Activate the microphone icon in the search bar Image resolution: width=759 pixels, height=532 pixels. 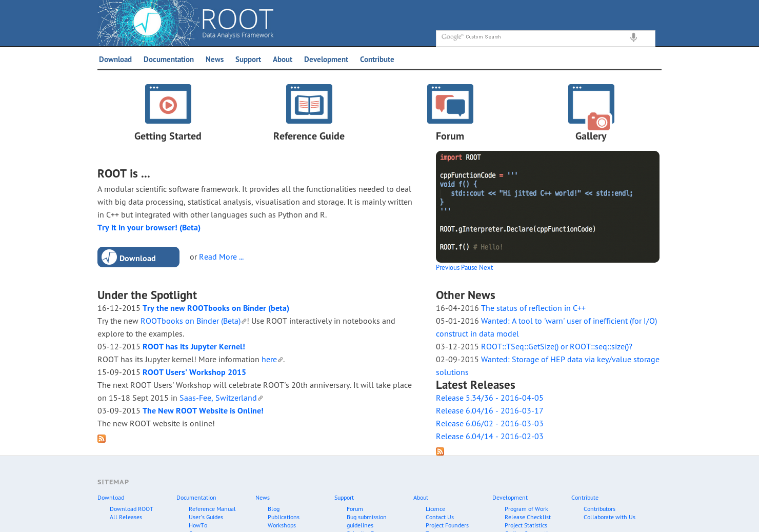pos(633,37)
